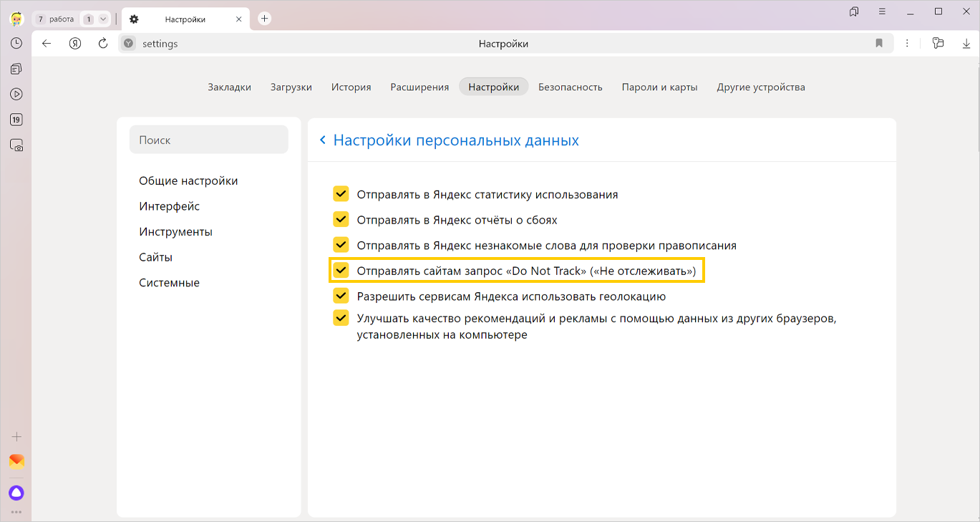Toggle Yandex services geolocation permission checkbox
Viewport: 980px width, 522px height.
[341, 296]
